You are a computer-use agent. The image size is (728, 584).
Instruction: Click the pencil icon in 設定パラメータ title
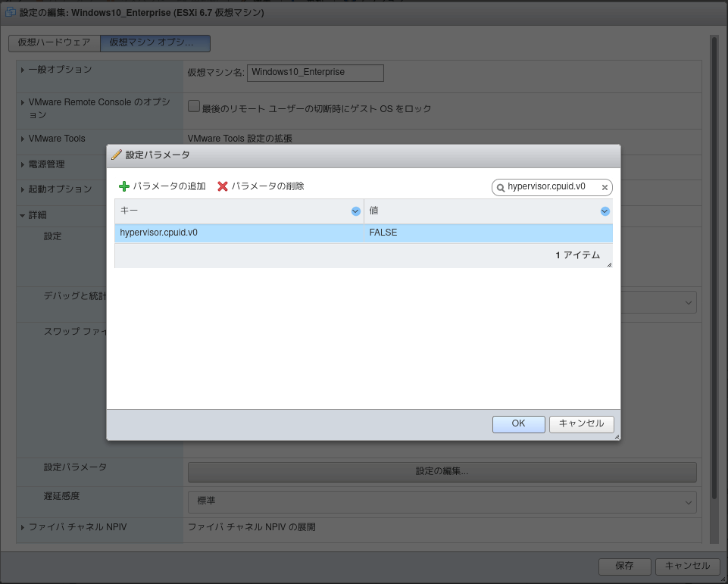pos(117,155)
